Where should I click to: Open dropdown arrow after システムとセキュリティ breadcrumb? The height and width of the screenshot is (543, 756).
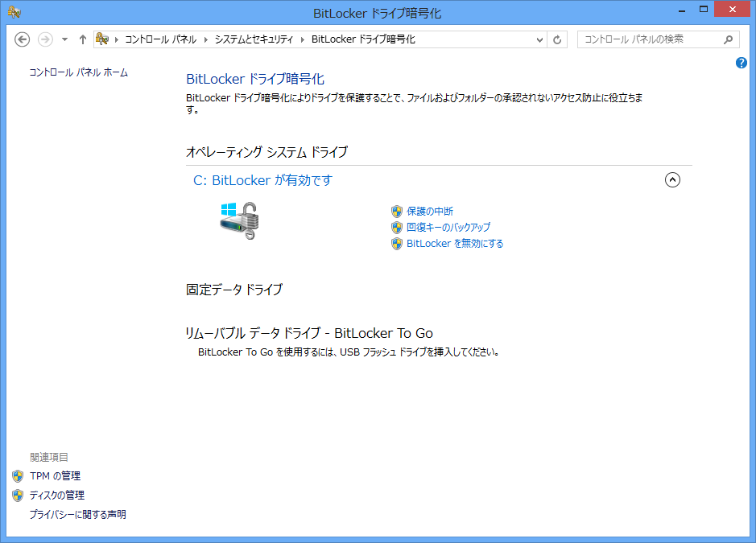point(303,39)
